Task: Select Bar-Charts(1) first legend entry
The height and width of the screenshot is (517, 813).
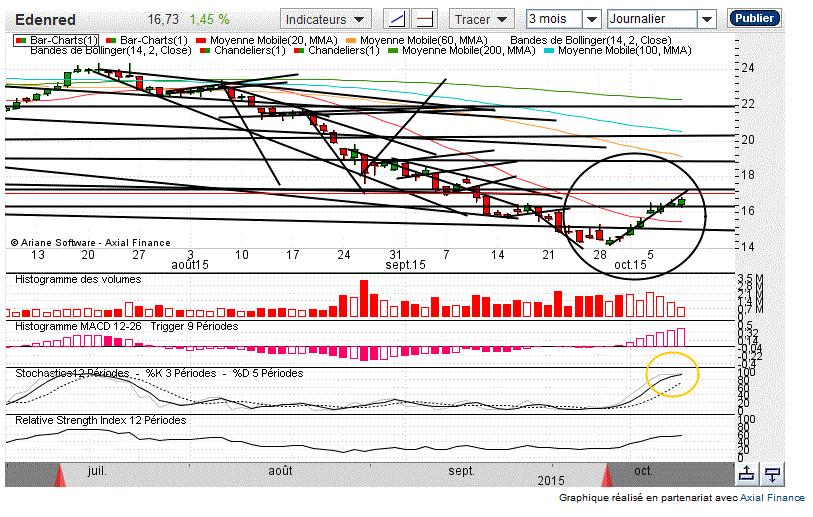Action: (x=57, y=40)
